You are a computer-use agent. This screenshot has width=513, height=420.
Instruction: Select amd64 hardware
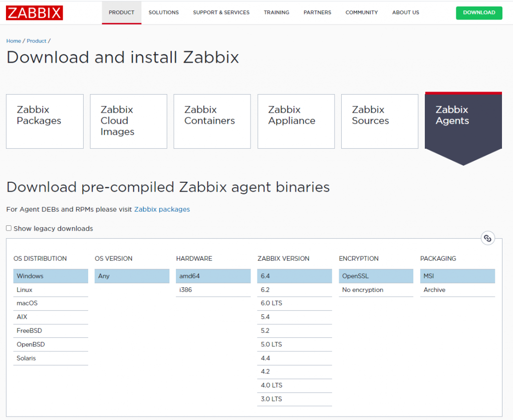[213, 276]
